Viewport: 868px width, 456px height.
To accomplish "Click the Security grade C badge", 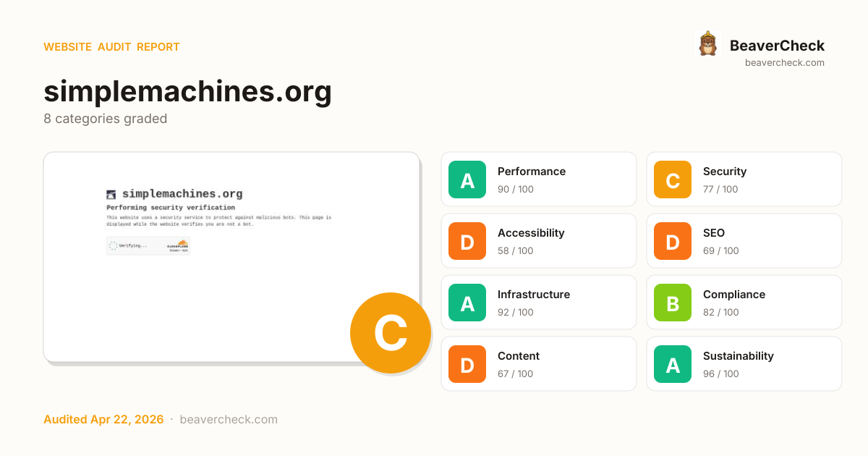I will click(x=673, y=180).
